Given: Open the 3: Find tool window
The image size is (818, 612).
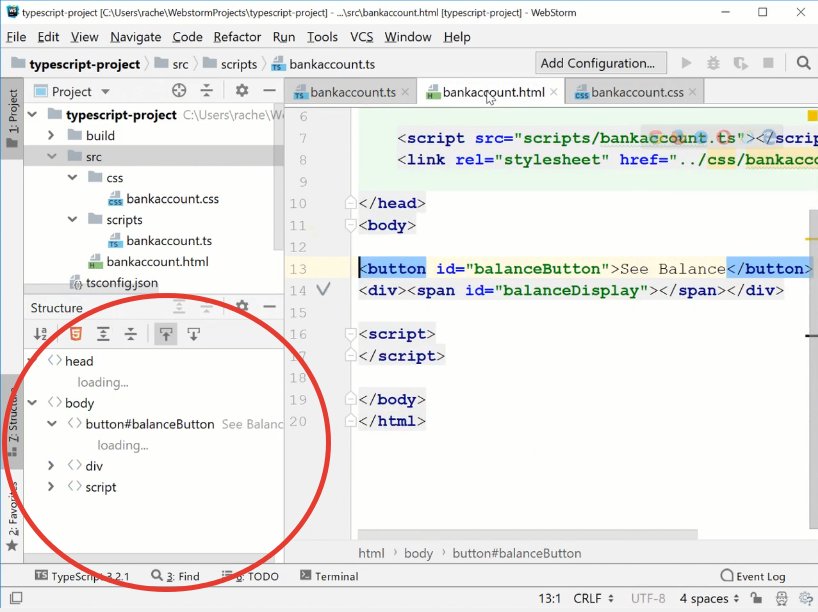Looking at the screenshot, I should point(176,576).
